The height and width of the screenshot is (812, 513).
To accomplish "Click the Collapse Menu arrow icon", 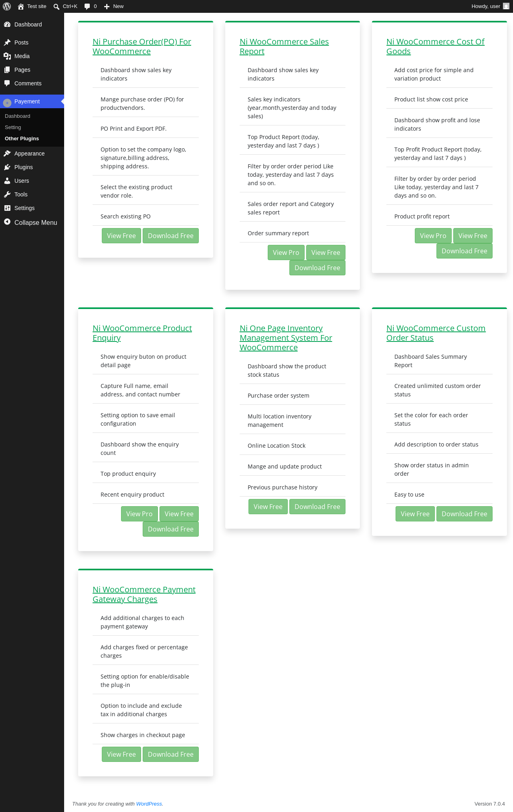I will pyautogui.click(x=7, y=222).
